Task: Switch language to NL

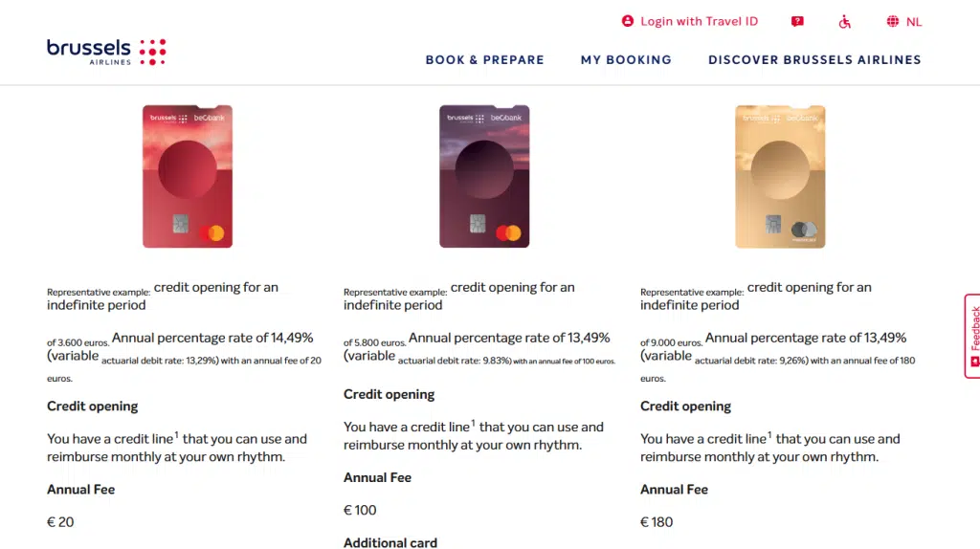Action: coord(914,22)
